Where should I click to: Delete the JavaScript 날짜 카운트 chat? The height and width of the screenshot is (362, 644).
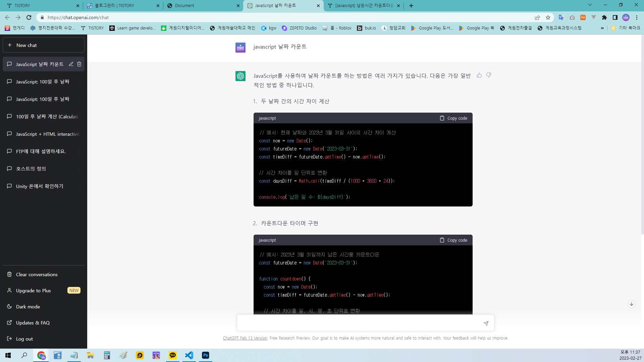[x=79, y=64]
